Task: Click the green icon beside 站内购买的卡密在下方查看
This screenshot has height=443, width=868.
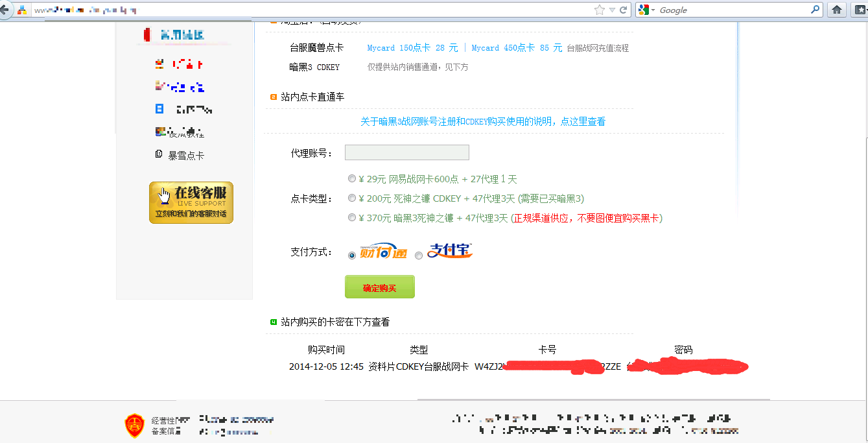Action: 274,322
